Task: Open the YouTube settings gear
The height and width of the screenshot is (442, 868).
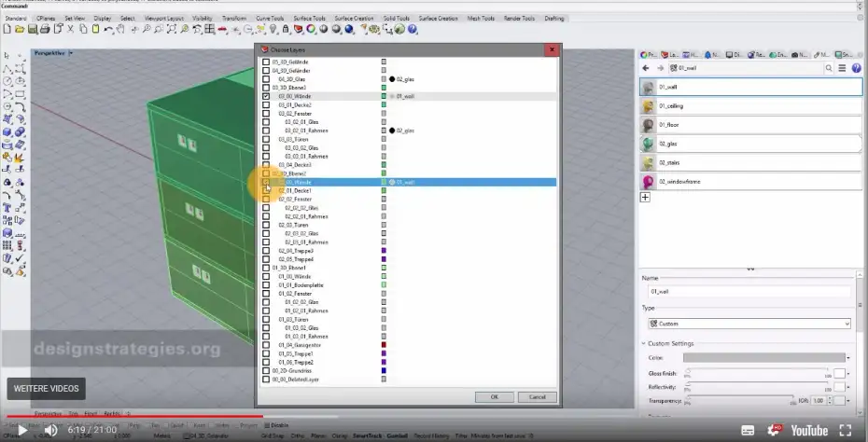Action: 775,431
